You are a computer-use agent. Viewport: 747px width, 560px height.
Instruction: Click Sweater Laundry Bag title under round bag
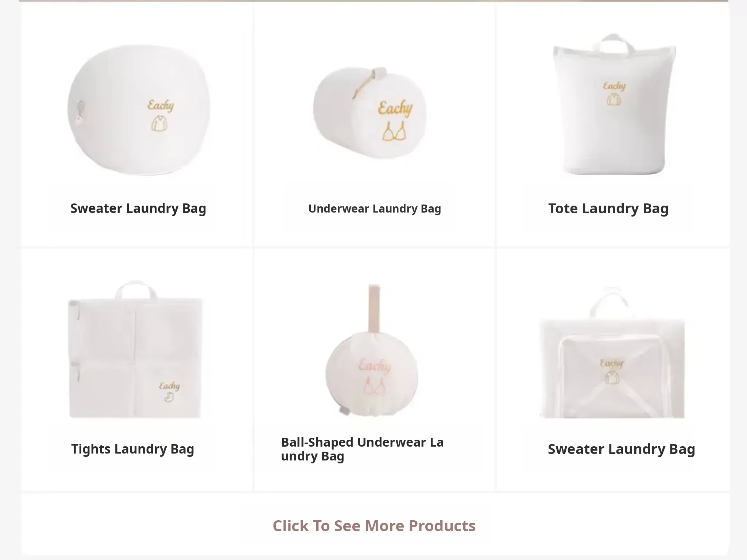click(138, 209)
